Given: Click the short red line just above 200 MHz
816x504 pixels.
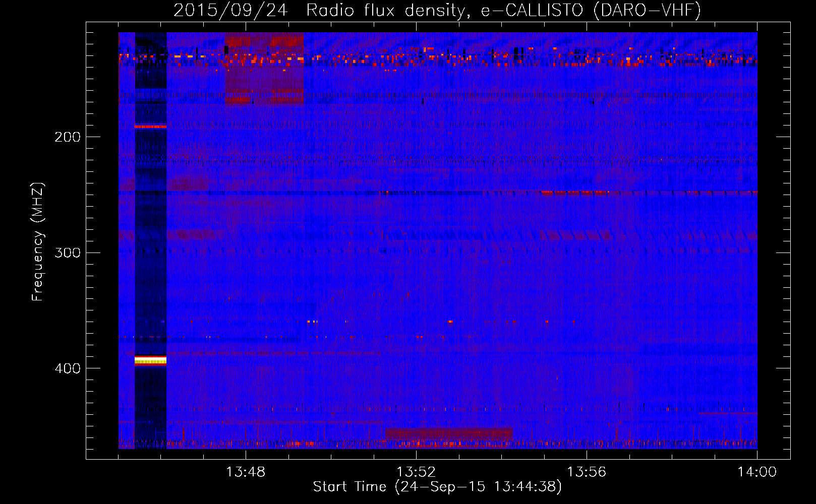Looking at the screenshot, I should [150, 127].
